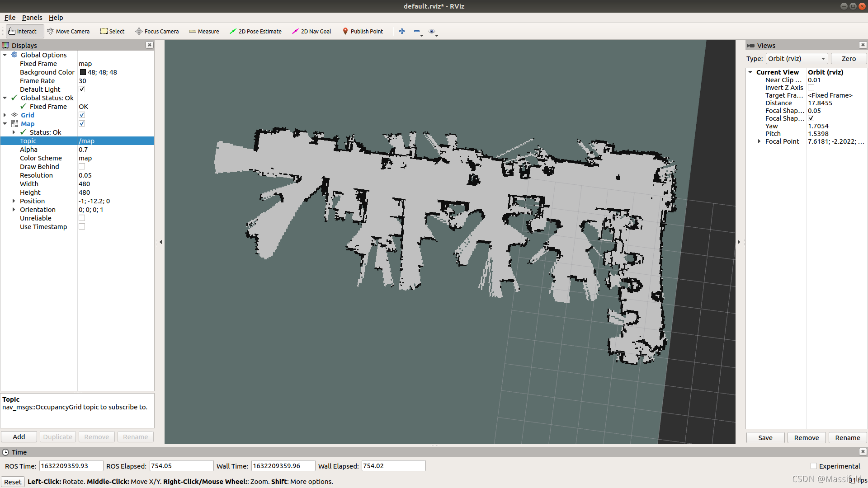Select the 2D Nav Goal tool
The image size is (868, 488).
click(x=311, y=31)
